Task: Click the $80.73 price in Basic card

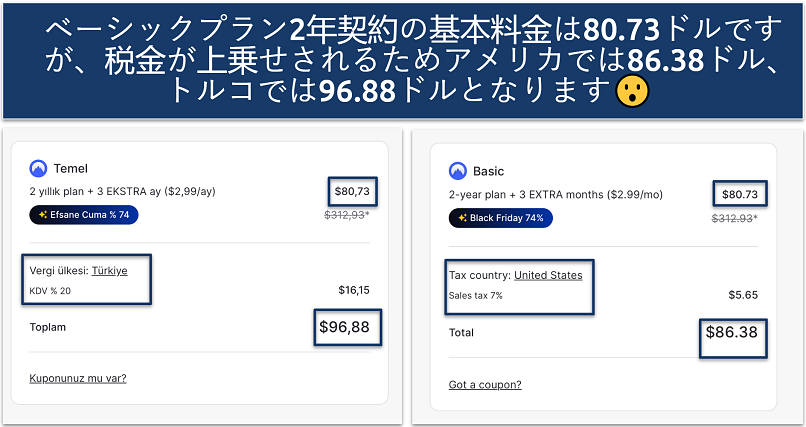Action: coord(738,194)
